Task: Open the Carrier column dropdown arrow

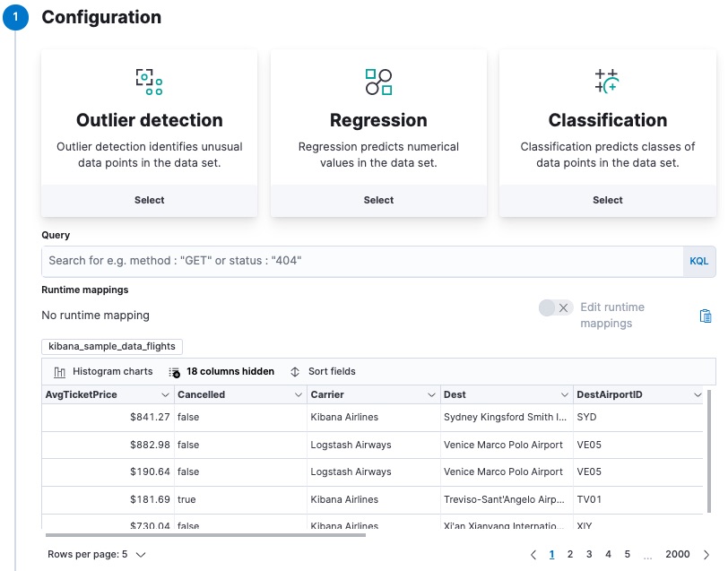Action: click(429, 394)
